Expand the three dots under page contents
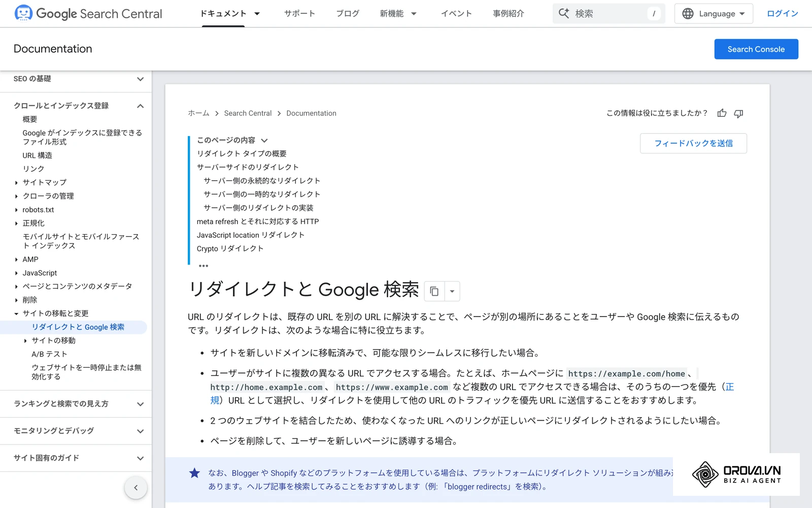The image size is (812, 508). pyautogui.click(x=204, y=266)
